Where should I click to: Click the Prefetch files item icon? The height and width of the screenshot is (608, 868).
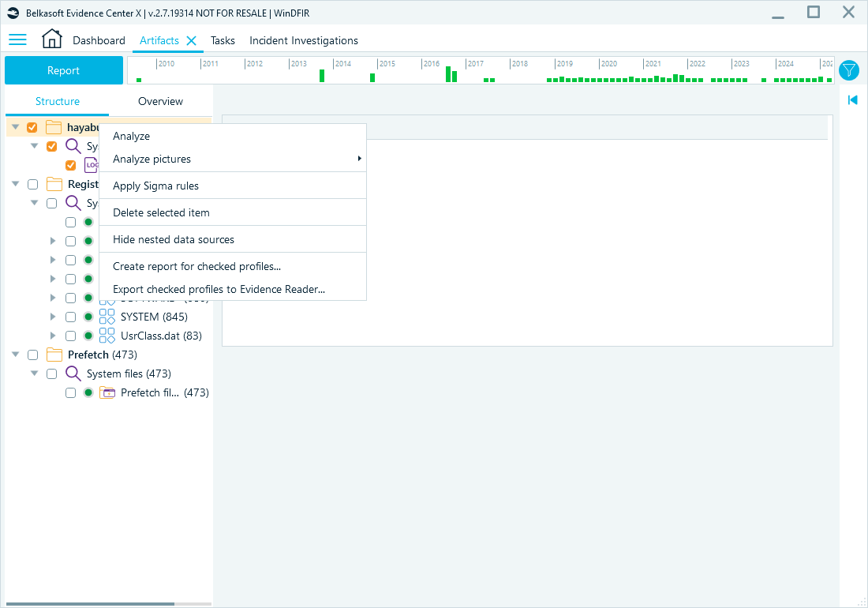click(107, 392)
